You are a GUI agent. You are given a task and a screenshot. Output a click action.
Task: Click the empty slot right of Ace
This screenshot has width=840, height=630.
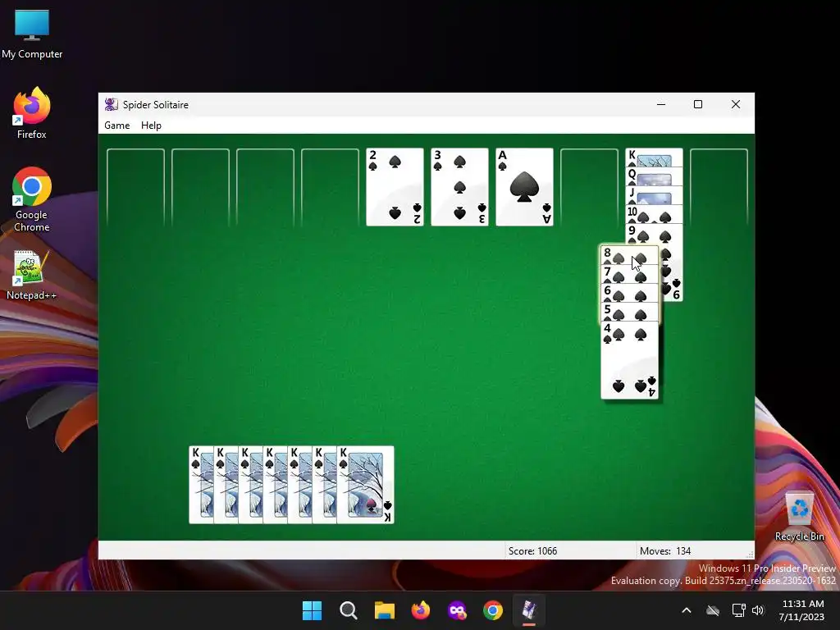589,187
